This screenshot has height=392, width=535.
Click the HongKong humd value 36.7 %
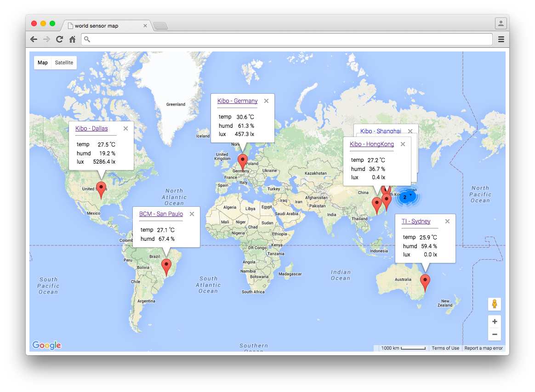pyautogui.click(x=377, y=169)
